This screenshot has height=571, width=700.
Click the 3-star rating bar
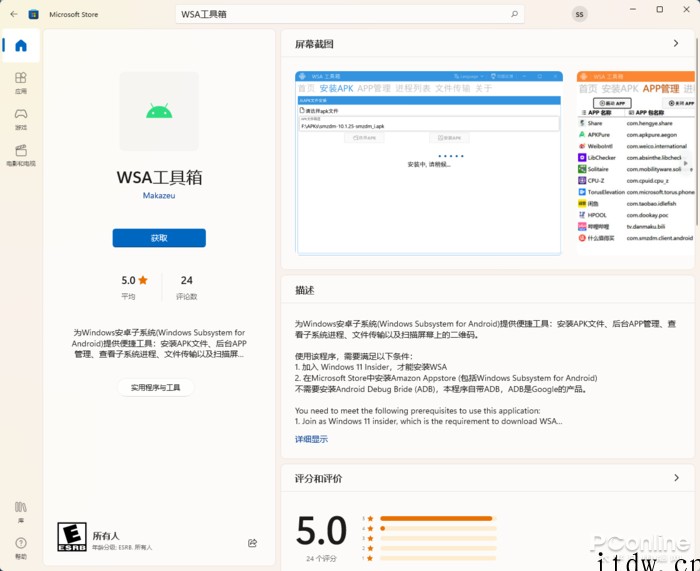pyautogui.click(x=438, y=538)
